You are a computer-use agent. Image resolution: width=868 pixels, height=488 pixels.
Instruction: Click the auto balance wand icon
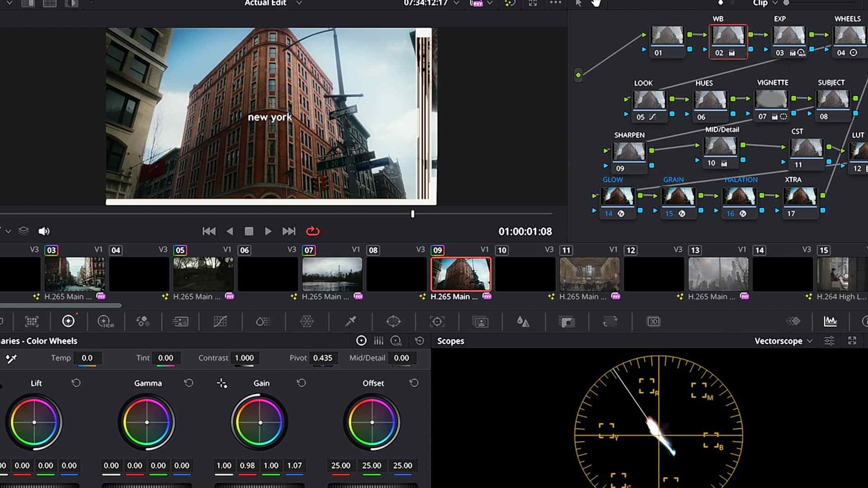(x=11, y=359)
